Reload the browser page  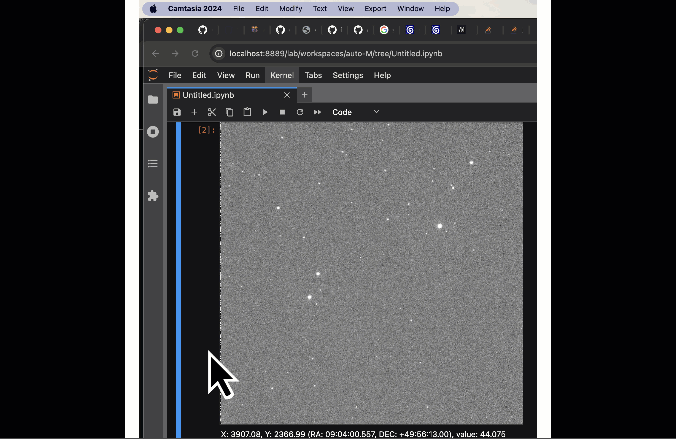point(195,53)
